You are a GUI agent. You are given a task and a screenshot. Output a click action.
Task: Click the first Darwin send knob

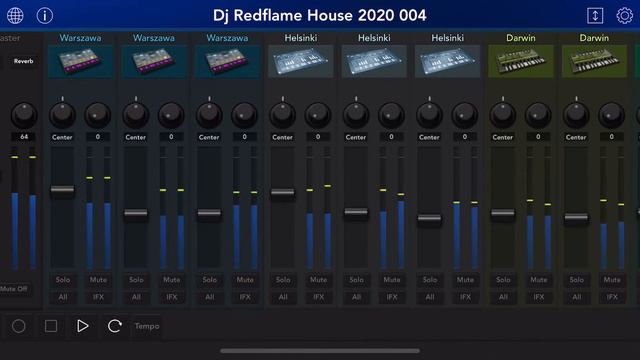click(538, 116)
